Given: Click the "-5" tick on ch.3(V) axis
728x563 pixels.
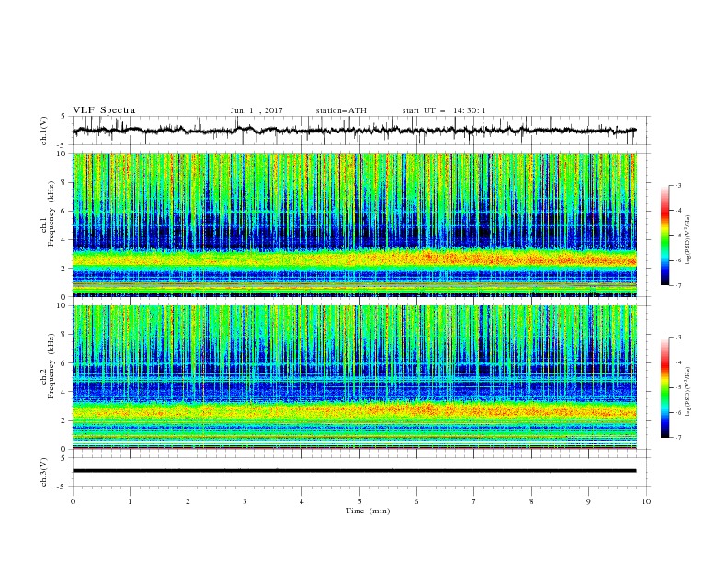Looking at the screenshot, I should coord(63,487).
